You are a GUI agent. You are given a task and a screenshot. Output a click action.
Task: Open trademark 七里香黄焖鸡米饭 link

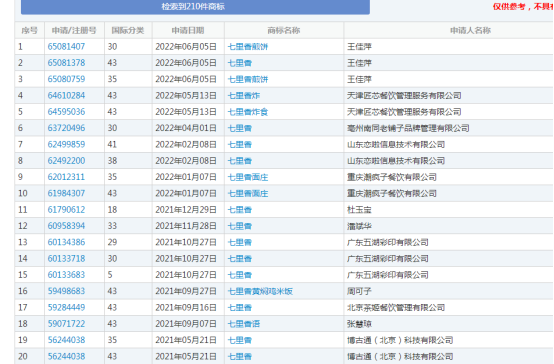[260, 291]
